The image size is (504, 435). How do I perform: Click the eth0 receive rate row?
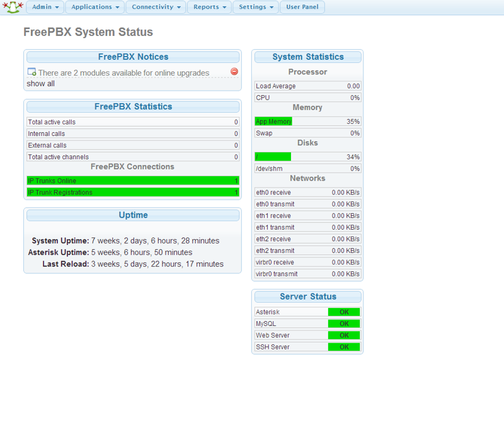pyautogui.click(x=307, y=193)
